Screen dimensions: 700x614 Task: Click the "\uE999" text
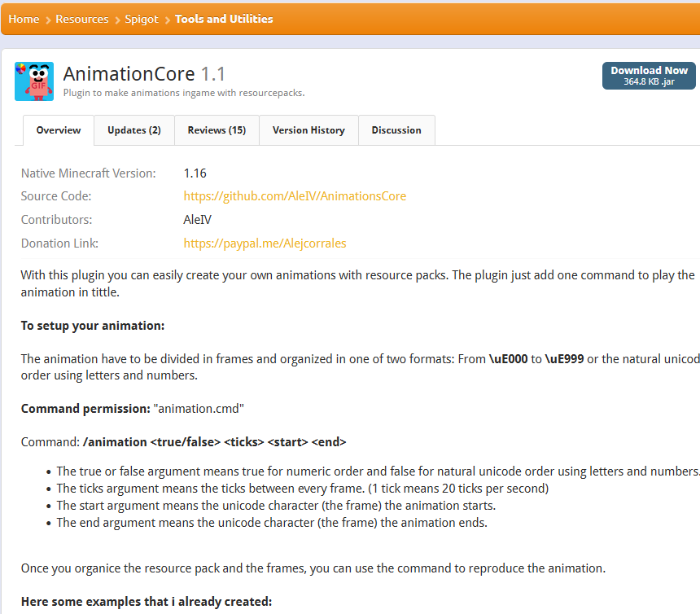(x=564, y=359)
